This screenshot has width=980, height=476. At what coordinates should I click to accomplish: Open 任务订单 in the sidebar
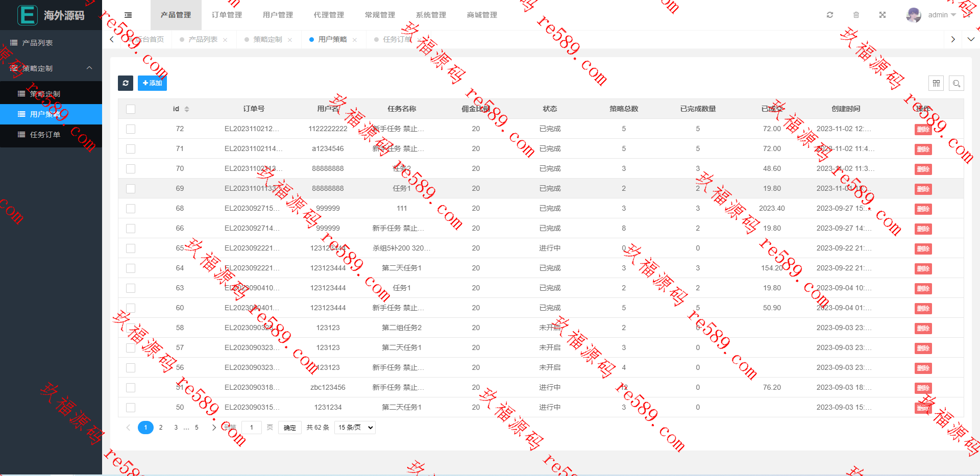pyautogui.click(x=51, y=135)
